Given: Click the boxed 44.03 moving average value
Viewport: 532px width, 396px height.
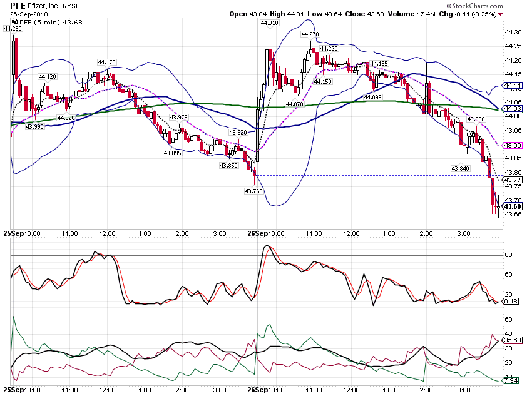Looking at the screenshot, I should tap(513, 108).
